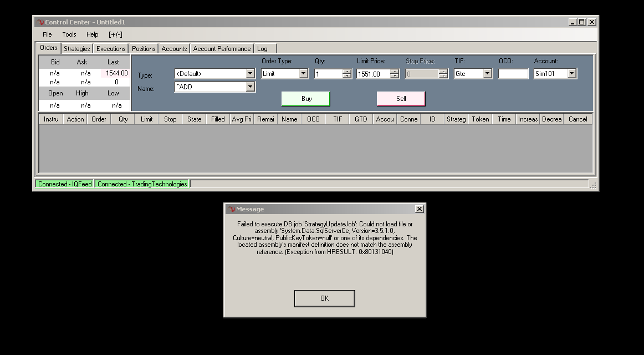The height and width of the screenshot is (355, 644).
Task: Switch to the Accounts tab
Action: pyautogui.click(x=174, y=49)
